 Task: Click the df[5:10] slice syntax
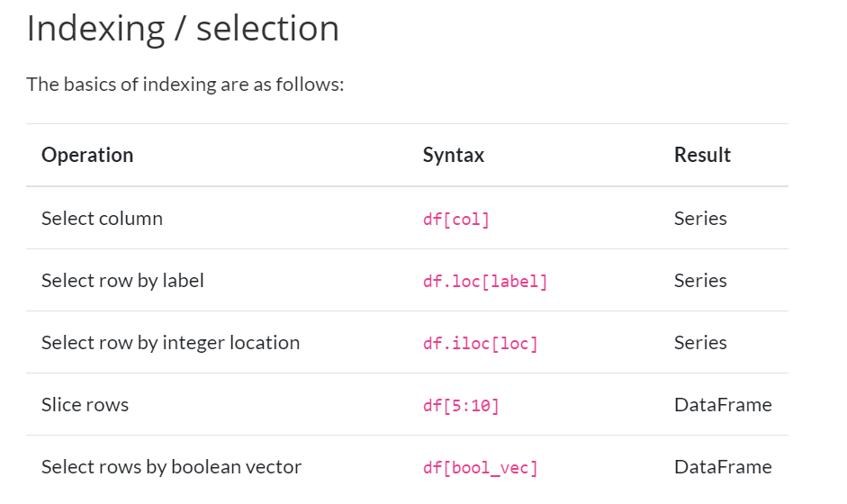(x=461, y=405)
